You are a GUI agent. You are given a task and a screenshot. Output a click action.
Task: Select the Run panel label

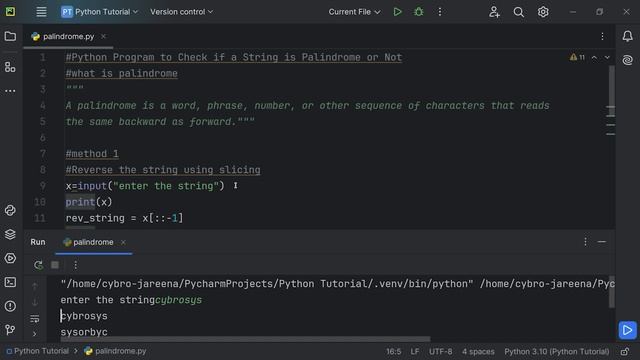[x=38, y=242]
